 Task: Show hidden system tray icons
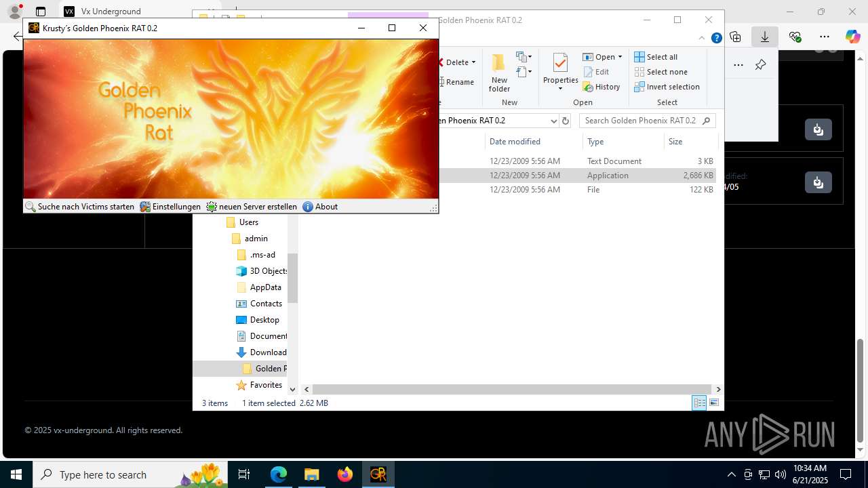coord(731,474)
